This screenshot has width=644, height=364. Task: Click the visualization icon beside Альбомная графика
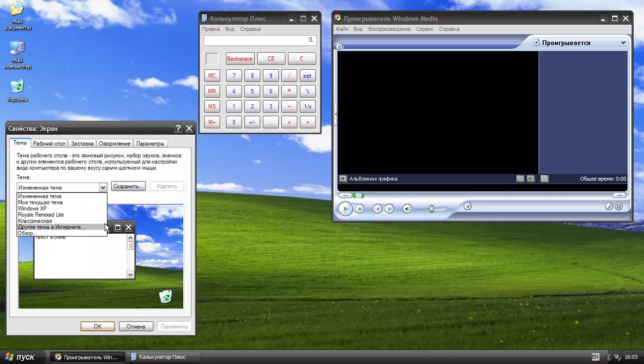[343, 179]
